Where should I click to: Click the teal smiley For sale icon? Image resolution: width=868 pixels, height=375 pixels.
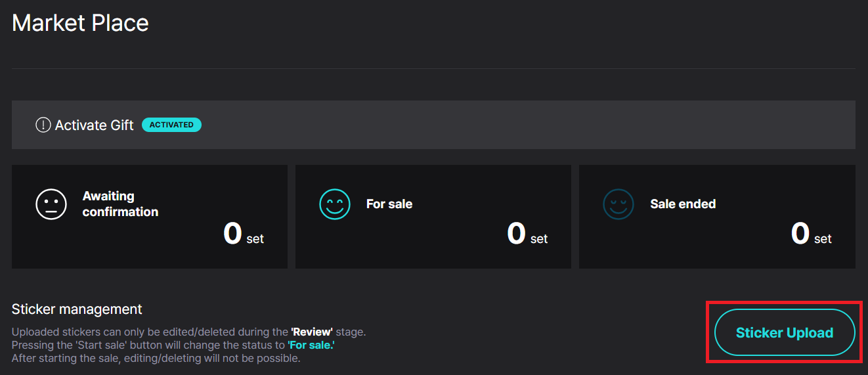(x=335, y=204)
